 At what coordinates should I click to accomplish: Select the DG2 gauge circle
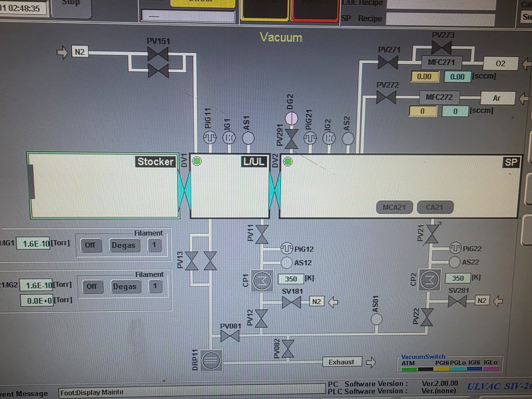point(292,118)
